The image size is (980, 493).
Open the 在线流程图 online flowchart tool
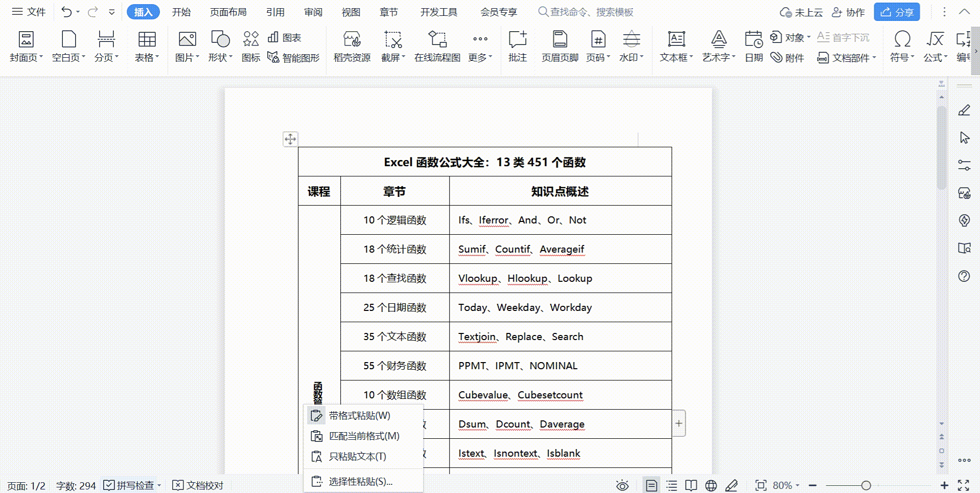pyautogui.click(x=437, y=45)
